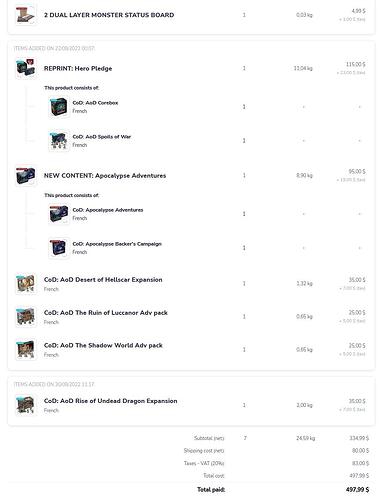Click the Dual Layer Monster Status Board thumbnail

tap(26, 15)
